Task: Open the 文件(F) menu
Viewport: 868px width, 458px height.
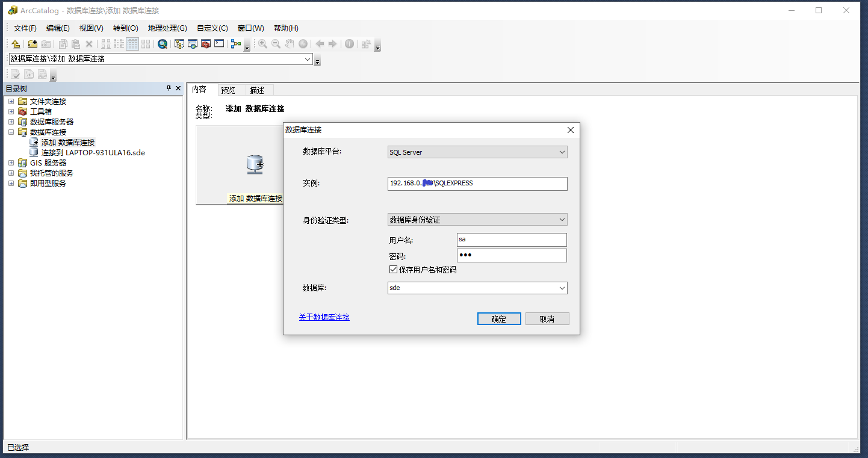Action: click(24, 28)
